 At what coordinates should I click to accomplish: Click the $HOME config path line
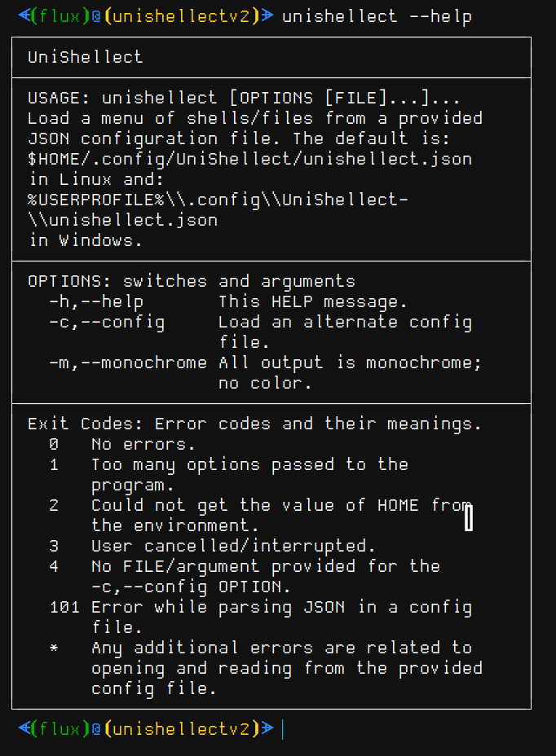pos(250,159)
